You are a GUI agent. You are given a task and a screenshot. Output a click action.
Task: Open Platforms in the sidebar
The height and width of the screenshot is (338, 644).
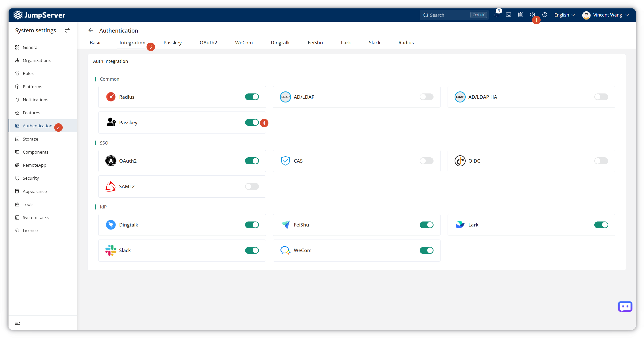[43, 87]
